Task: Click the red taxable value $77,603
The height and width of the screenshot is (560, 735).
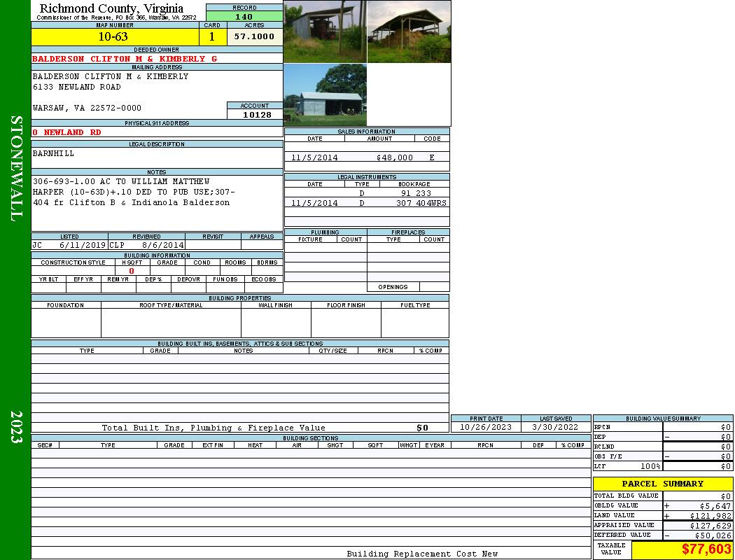Action: (x=706, y=549)
